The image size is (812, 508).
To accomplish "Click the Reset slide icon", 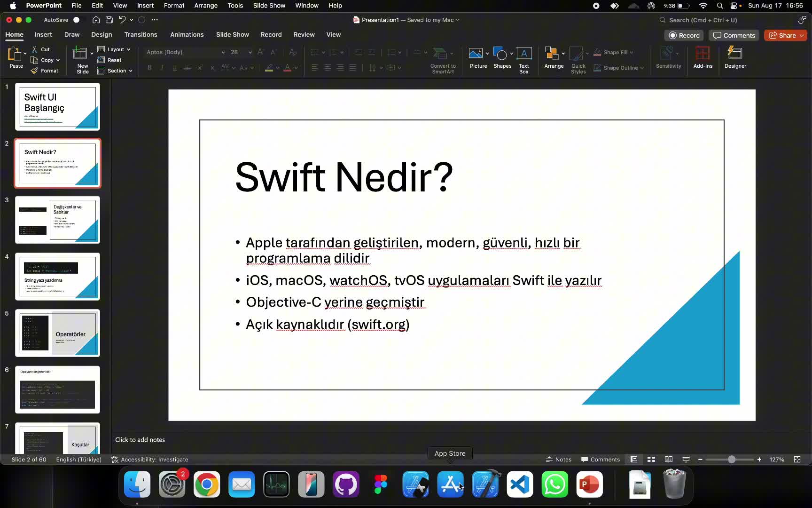I will [101, 60].
